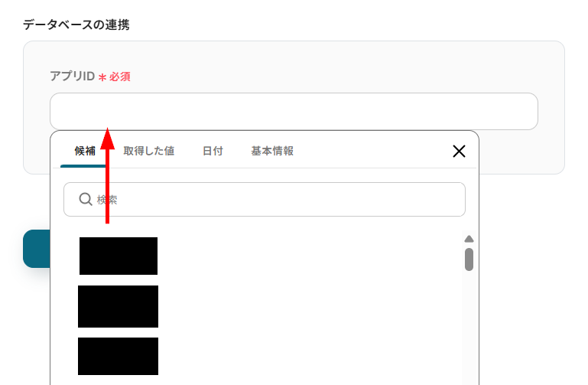
Task: Click the データベースの連携 heading
Action: [x=76, y=24]
